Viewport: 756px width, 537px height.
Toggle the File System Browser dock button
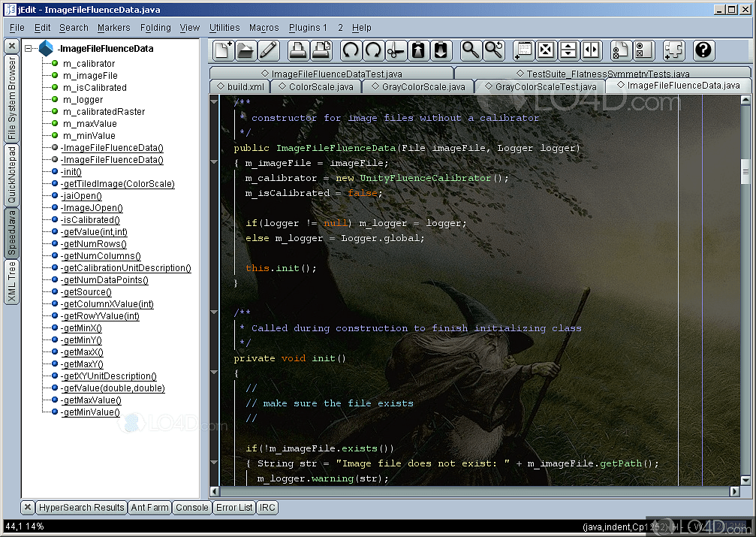click(x=12, y=98)
